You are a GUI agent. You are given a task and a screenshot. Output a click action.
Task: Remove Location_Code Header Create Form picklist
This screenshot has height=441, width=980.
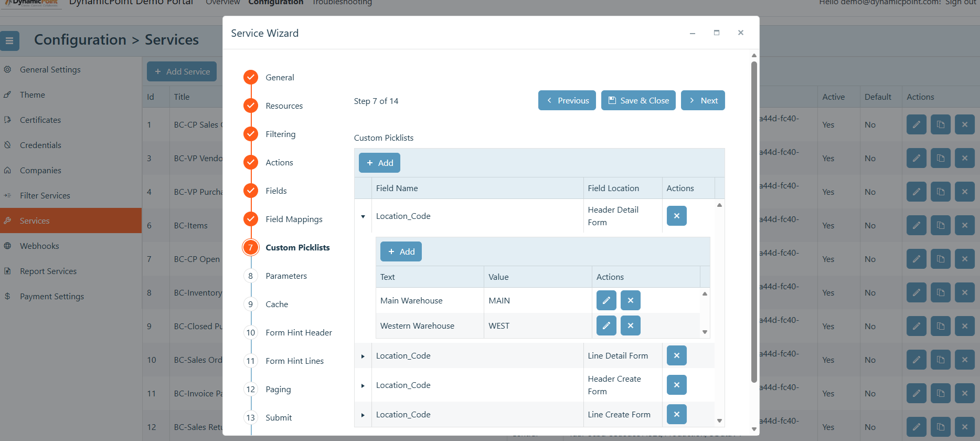pyautogui.click(x=676, y=385)
